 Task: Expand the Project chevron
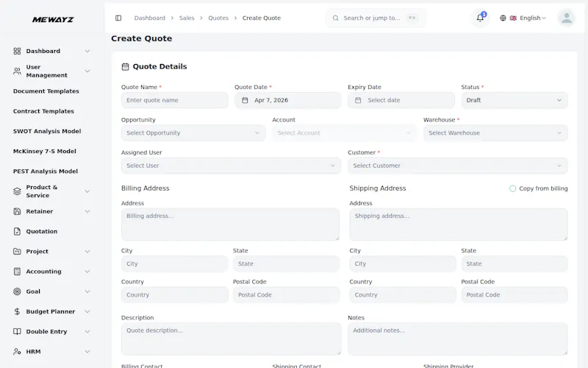pos(87,251)
